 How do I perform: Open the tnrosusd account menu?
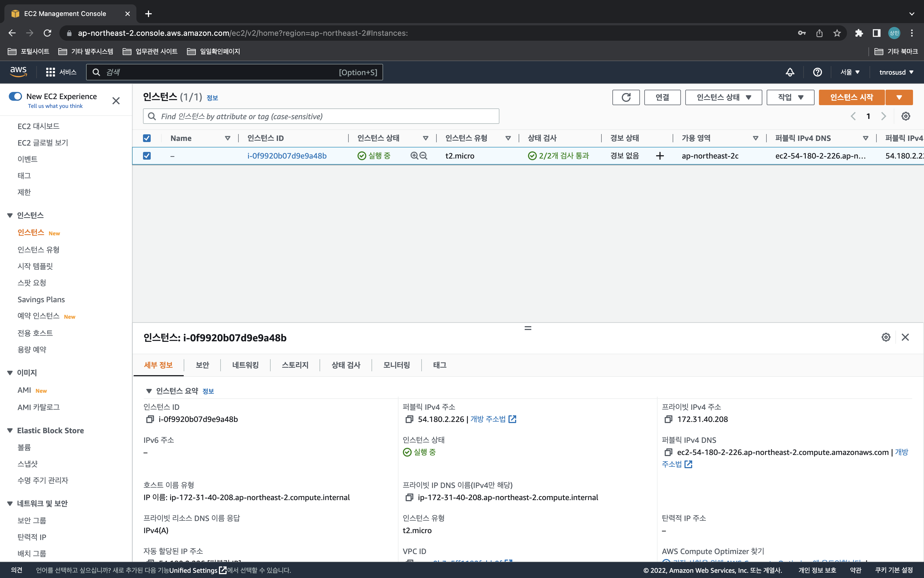pos(896,72)
